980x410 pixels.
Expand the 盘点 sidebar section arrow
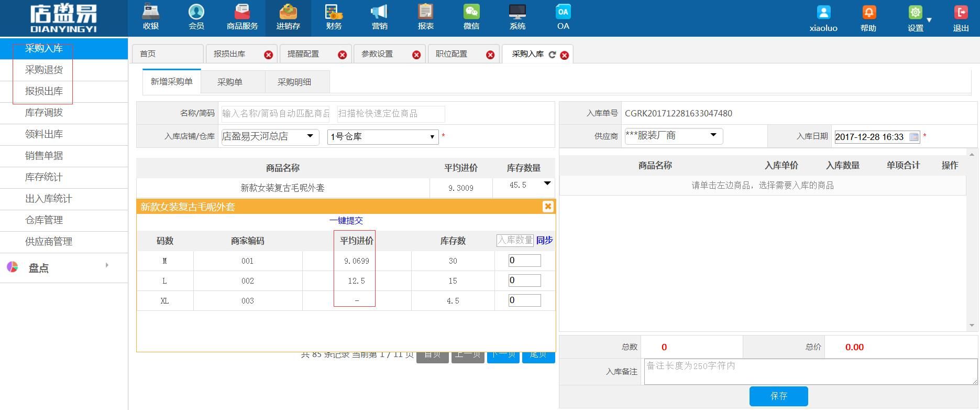point(107,265)
